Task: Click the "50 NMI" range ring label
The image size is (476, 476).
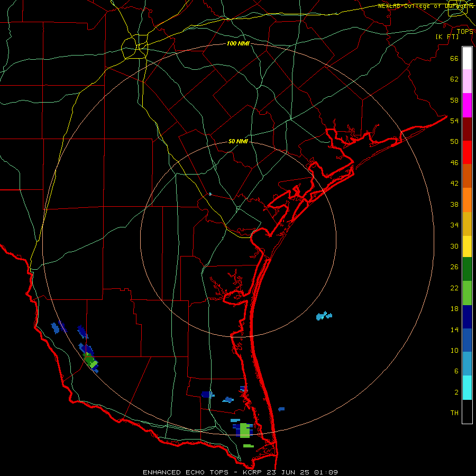Action: pyautogui.click(x=238, y=141)
